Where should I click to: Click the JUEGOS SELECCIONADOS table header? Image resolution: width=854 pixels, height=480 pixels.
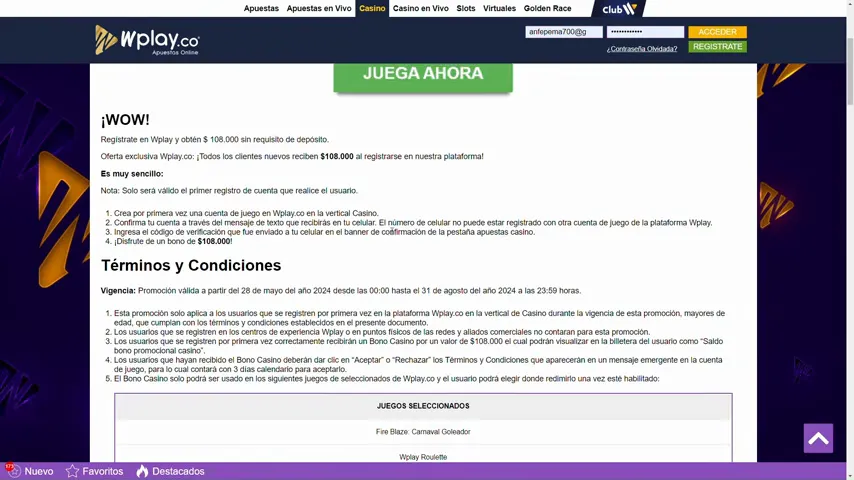(423, 406)
